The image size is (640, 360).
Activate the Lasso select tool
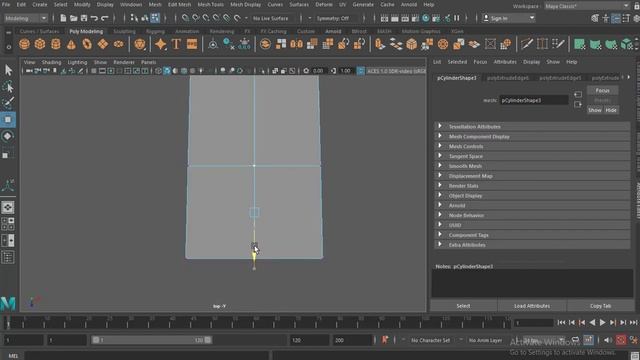coord(8,87)
